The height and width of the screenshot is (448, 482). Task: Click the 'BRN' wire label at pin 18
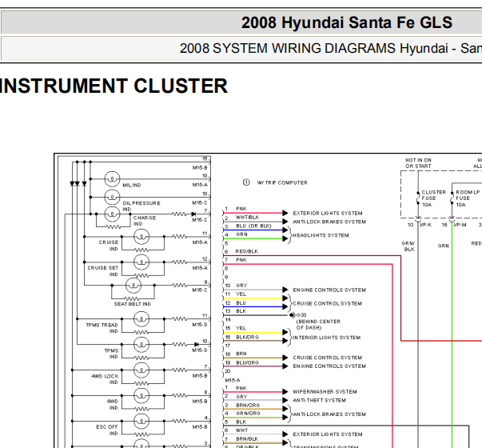[241, 354]
